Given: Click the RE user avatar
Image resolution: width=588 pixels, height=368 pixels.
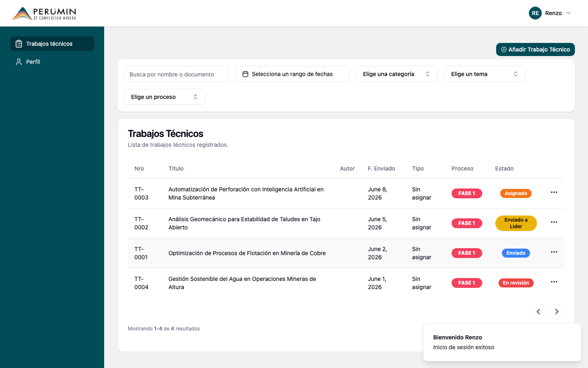Looking at the screenshot, I should coord(535,13).
